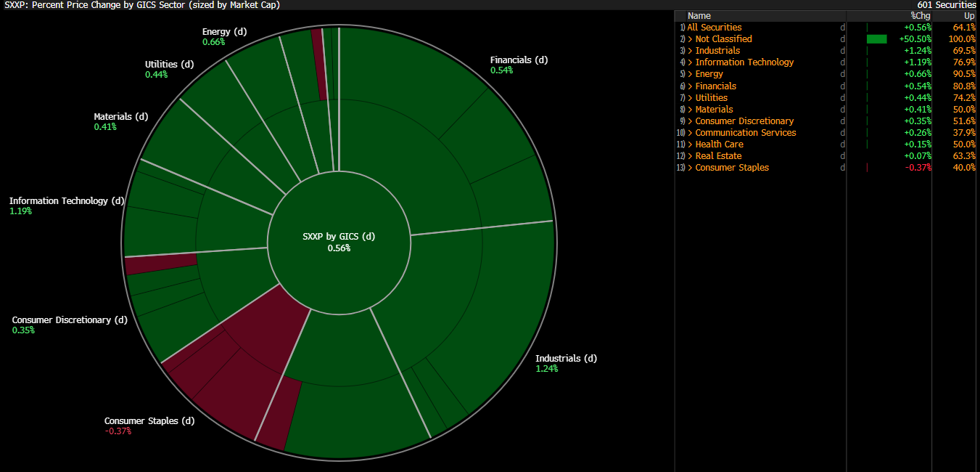Expand Consumer Staples chevron in table

click(x=690, y=168)
